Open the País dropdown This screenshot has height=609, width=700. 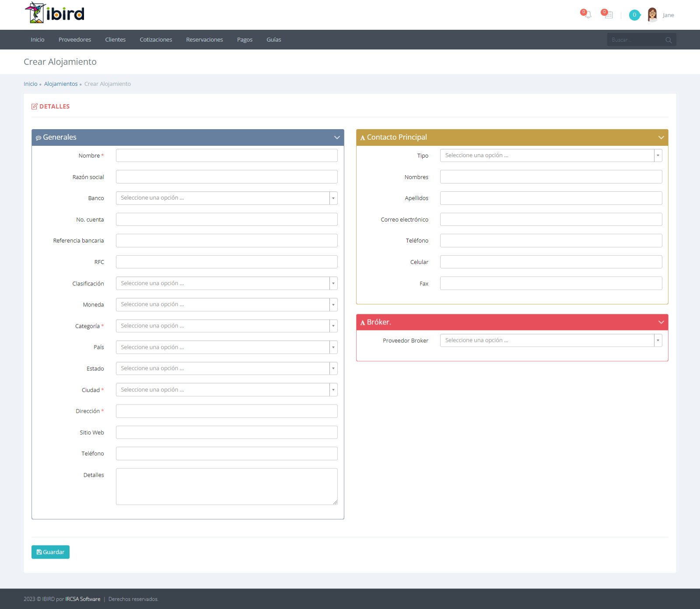pos(227,347)
